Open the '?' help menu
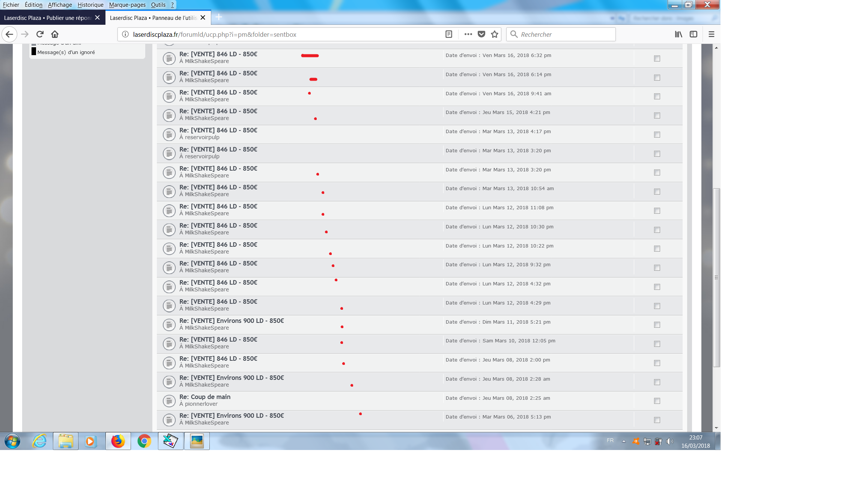This screenshot has height=495, width=868. point(172,5)
